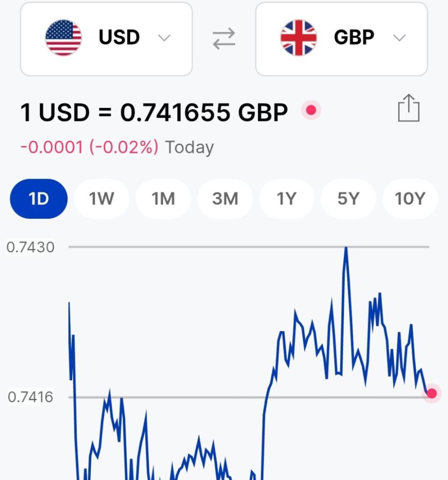Open the USD source currency selector
The image size is (448, 480).
106,39
